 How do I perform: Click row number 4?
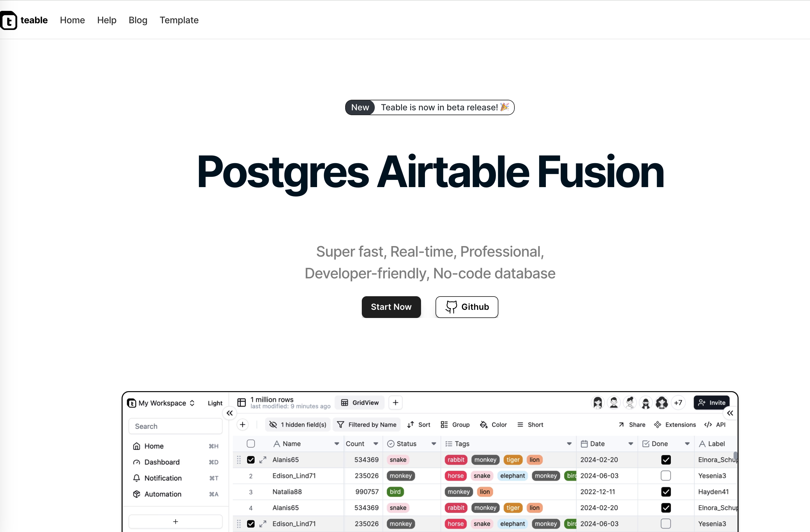pyautogui.click(x=251, y=508)
